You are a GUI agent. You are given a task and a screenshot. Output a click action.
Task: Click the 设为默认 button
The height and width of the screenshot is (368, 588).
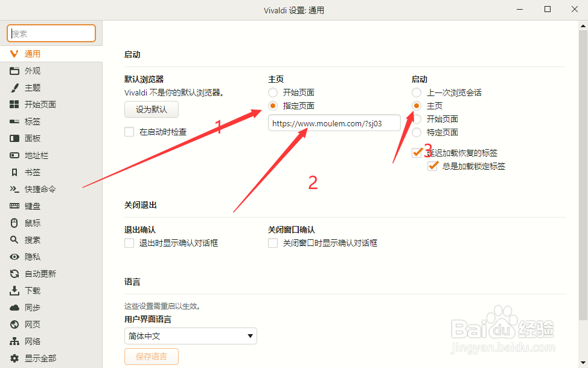pyautogui.click(x=152, y=109)
